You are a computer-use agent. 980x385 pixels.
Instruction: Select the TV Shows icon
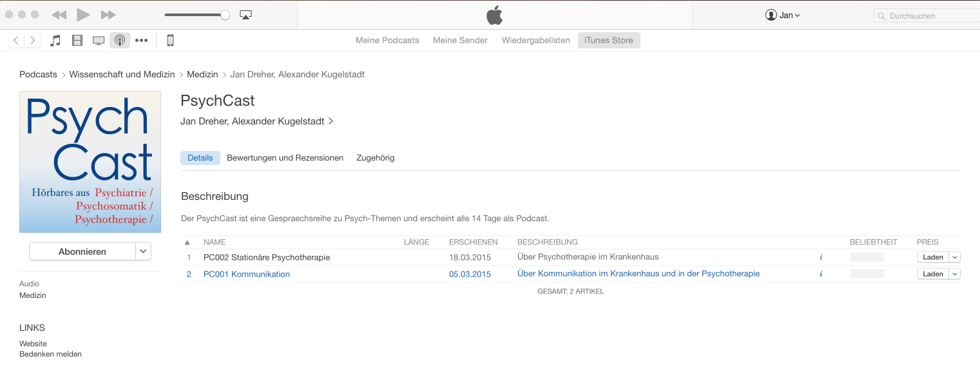point(99,41)
